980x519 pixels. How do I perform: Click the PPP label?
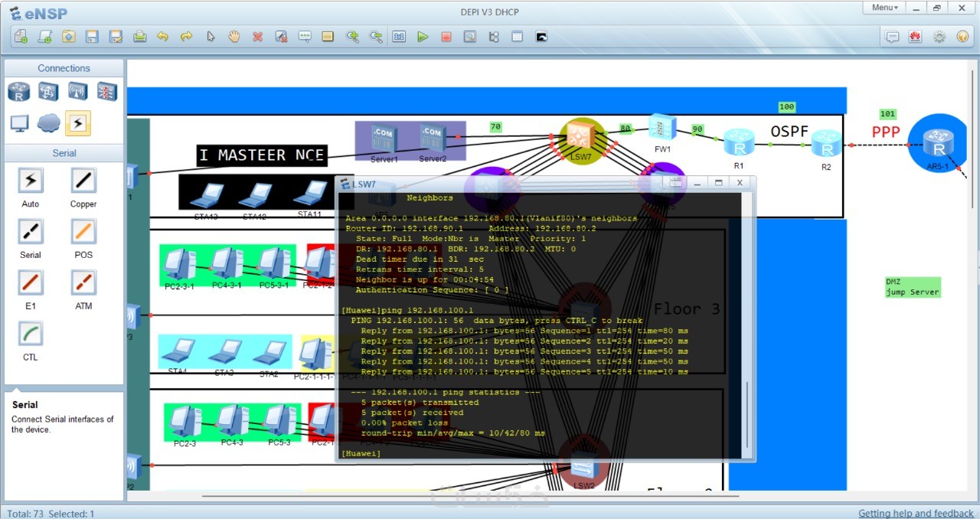(x=886, y=132)
